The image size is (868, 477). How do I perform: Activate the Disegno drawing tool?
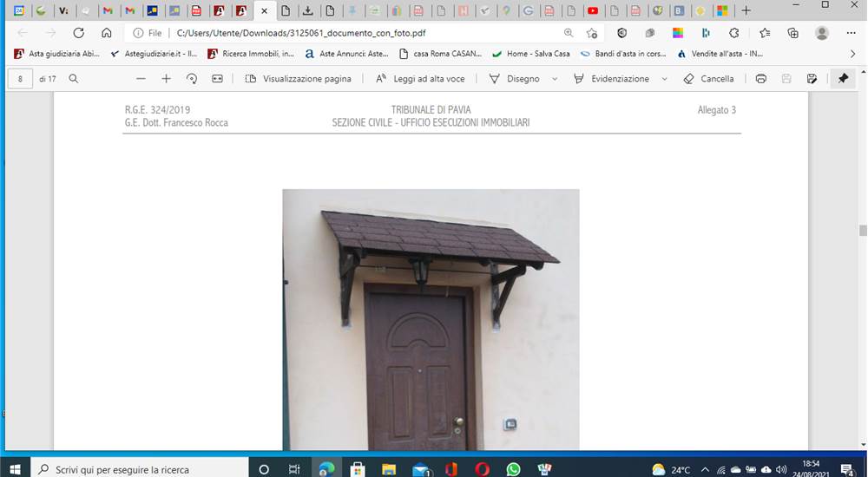[515, 79]
